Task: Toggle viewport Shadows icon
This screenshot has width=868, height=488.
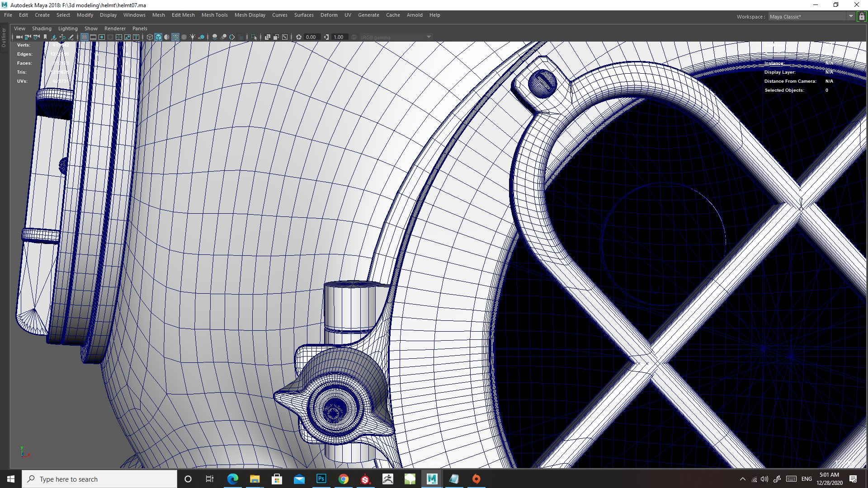Action: 201,37
